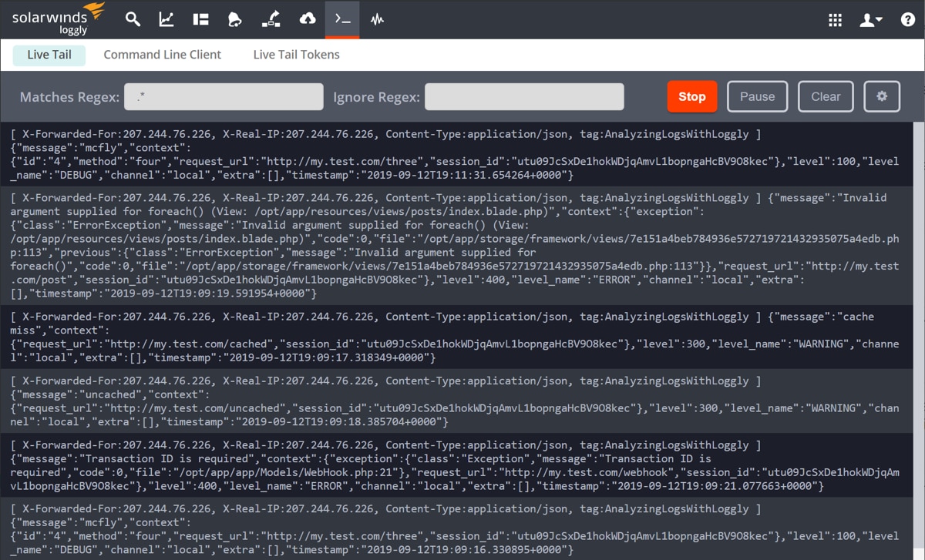
Task: Open the apps grid launcher
Action: (x=835, y=20)
